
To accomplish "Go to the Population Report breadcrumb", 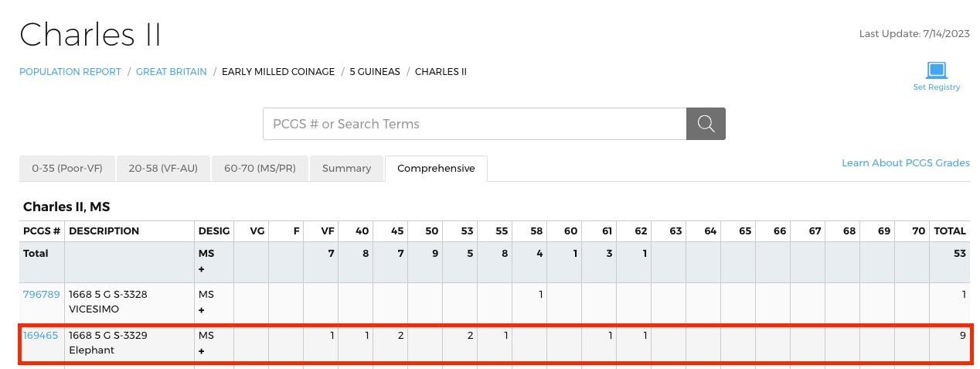I will (x=70, y=71).
